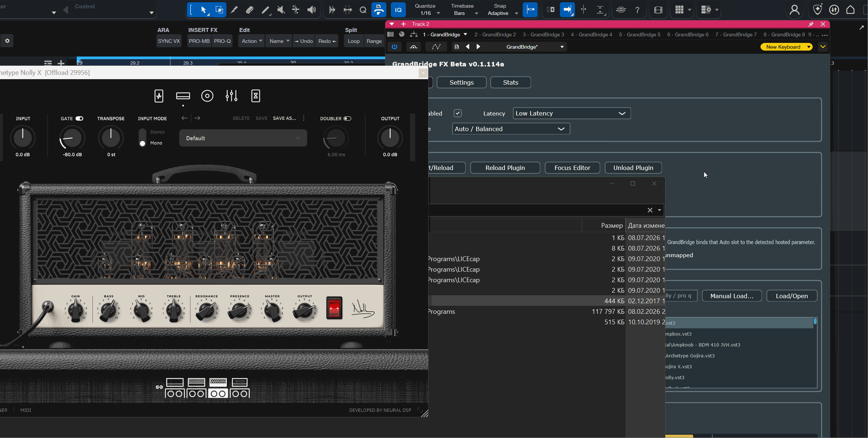Image resolution: width=868 pixels, height=438 pixels.
Task: Click the Manual Load... button
Action: pyautogui.click(x=732, y=296)
